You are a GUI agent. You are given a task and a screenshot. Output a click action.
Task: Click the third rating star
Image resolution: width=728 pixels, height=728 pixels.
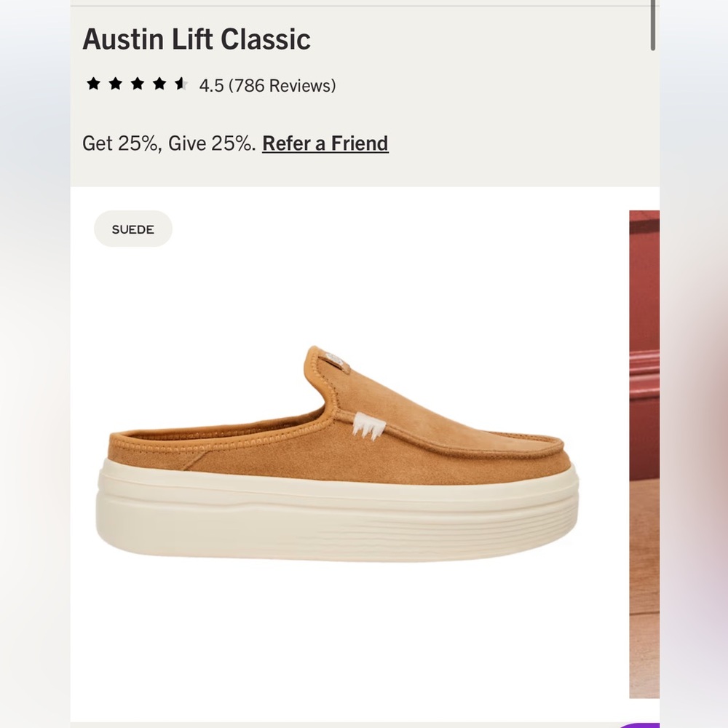click(137, 84)
